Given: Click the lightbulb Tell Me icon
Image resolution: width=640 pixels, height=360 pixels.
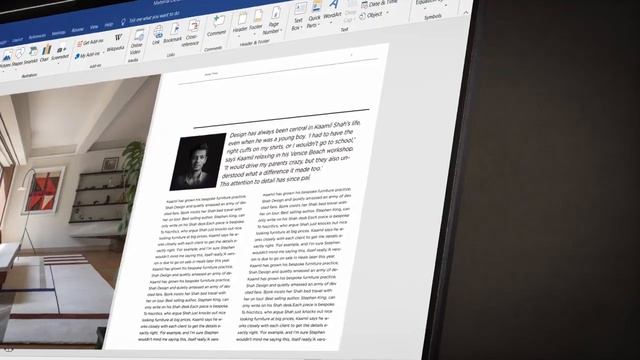Looking at the screenshot, I should 123,21.
